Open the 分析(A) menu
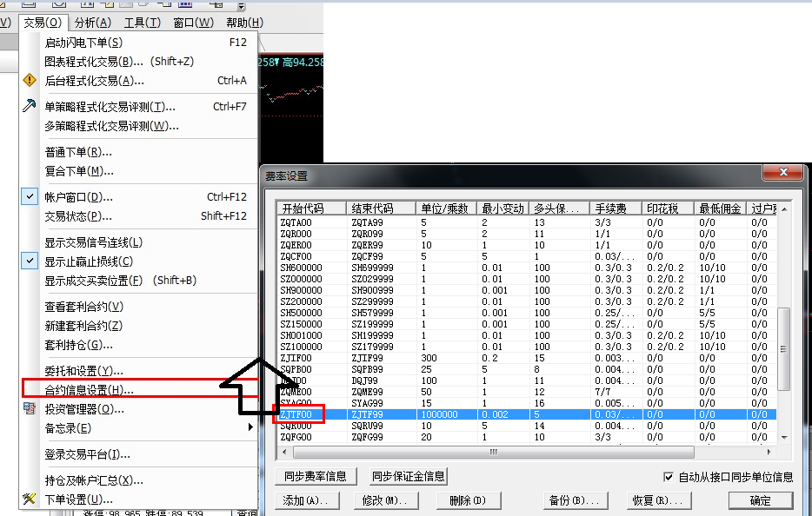 [x=93, y=23]
